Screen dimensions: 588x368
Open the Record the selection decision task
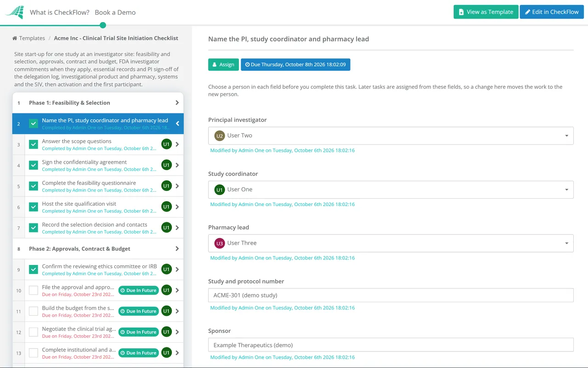98,228
